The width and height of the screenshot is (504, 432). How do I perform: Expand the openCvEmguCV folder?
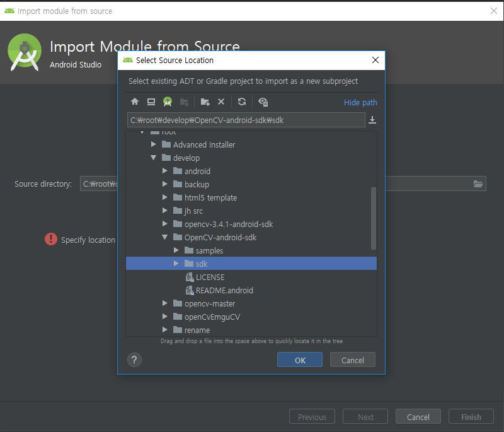tap(165, 317)
